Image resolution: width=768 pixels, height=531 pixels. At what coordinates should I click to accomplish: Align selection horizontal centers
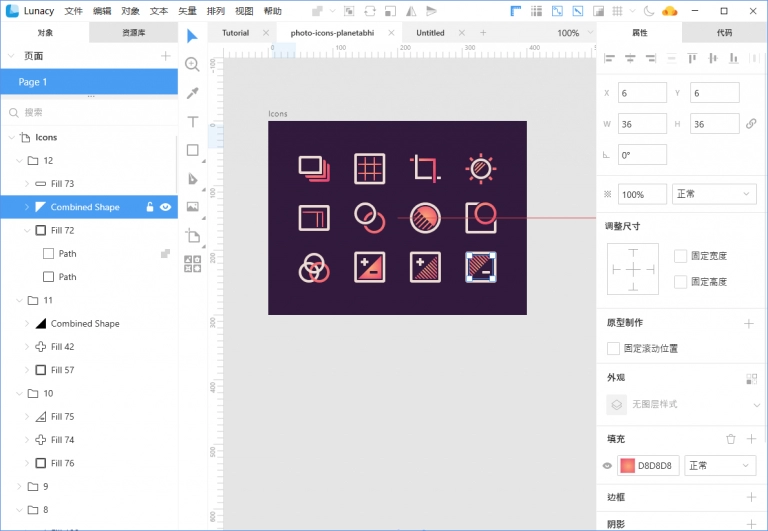[x=630, y=59]
